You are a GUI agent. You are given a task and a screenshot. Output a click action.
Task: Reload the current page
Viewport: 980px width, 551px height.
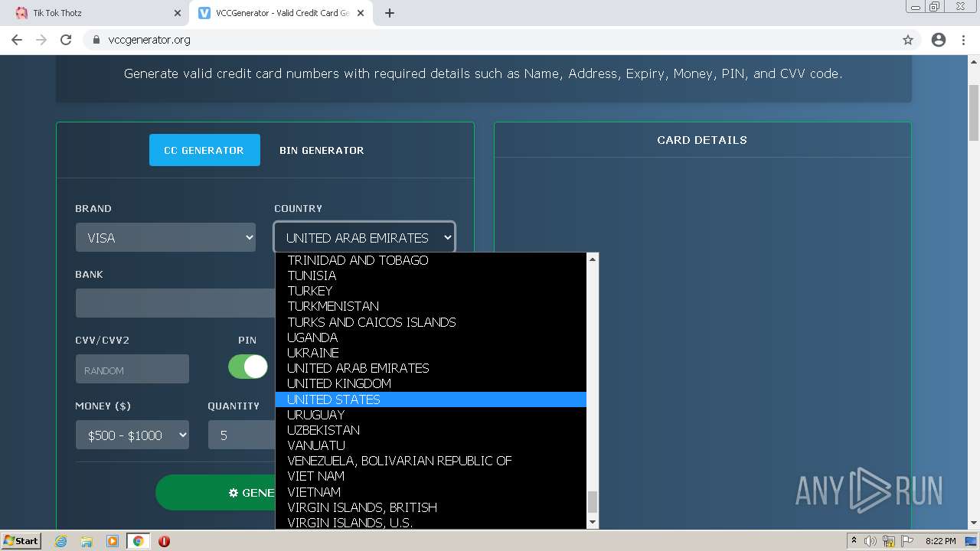coord(66,40)
